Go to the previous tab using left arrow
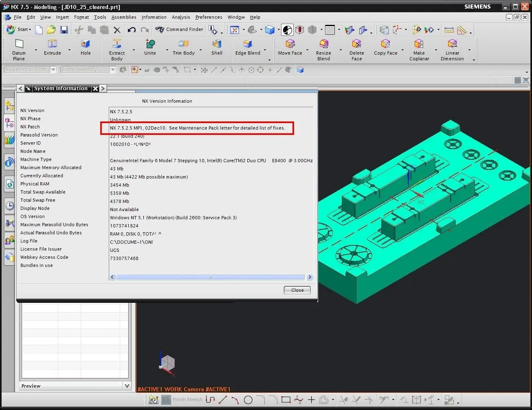Image resolution: width=532 pixels, height=410 pixels. (20, 88)
